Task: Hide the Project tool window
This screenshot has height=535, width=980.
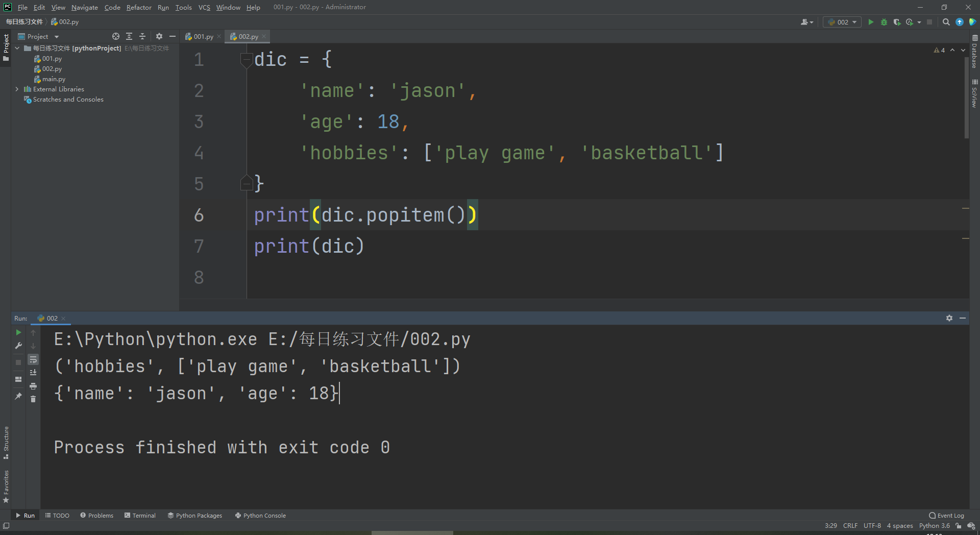Action: tap(173, 36)
